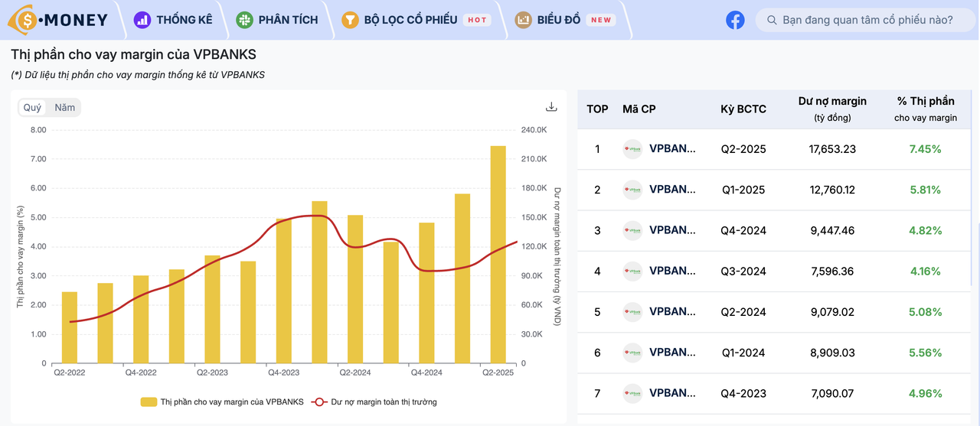Open the Facebook page icon

tap(735, 20)
